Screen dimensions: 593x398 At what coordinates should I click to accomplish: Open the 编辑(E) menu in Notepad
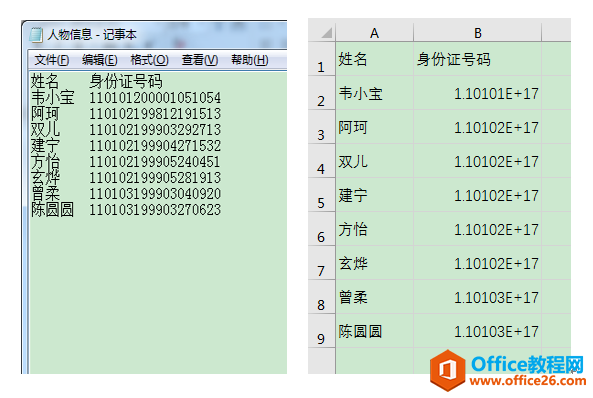(99, 60)
